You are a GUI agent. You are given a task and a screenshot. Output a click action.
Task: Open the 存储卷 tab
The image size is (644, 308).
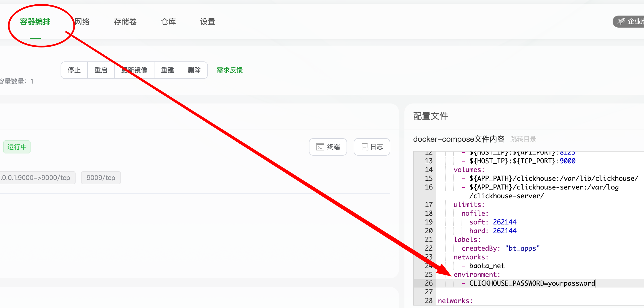coord(125,22)
